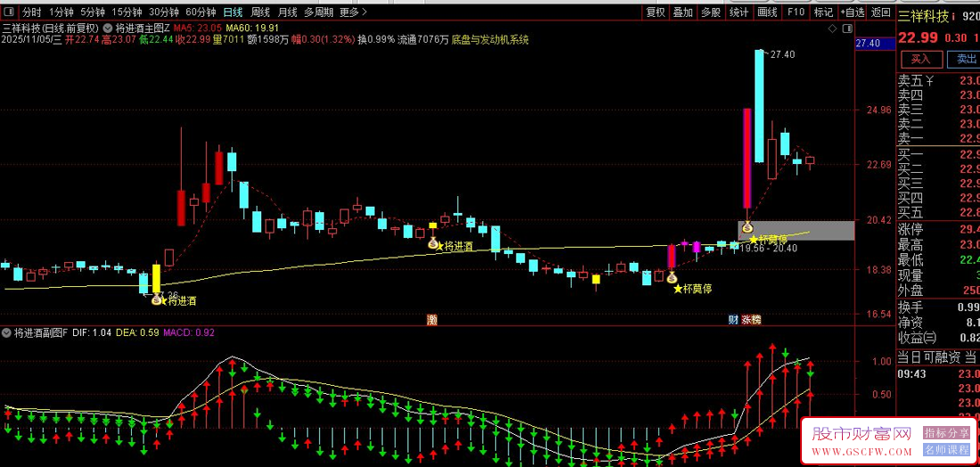Select the 月线 monthly chart tab

(287, 12)
